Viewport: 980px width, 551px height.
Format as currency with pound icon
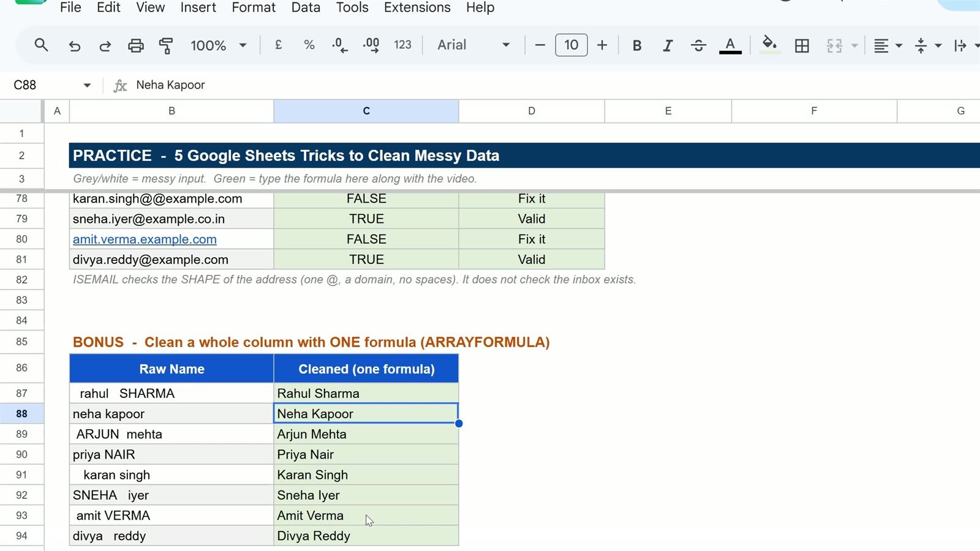(278, 45)
